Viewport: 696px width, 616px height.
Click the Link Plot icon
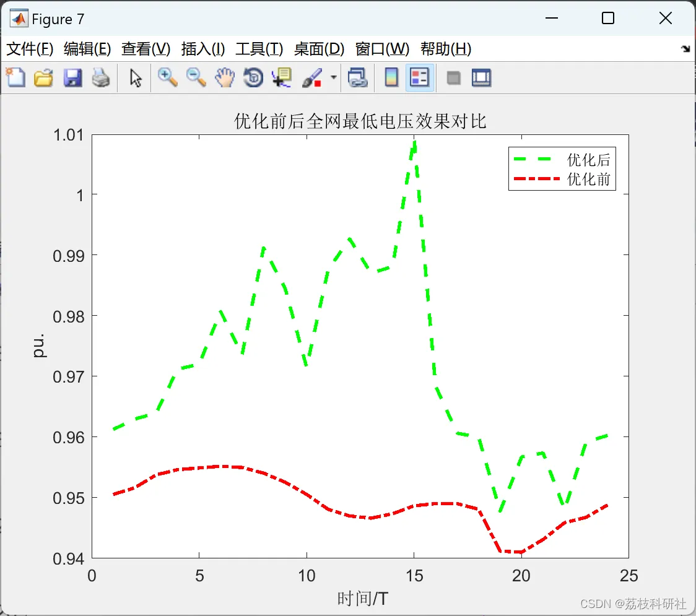(x=357, y=77)
